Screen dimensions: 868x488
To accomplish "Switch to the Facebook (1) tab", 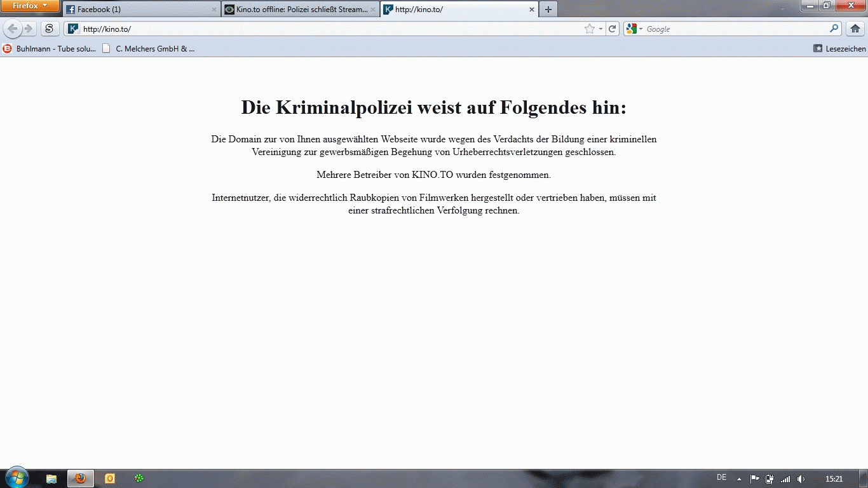I will [x=141, y=10].
